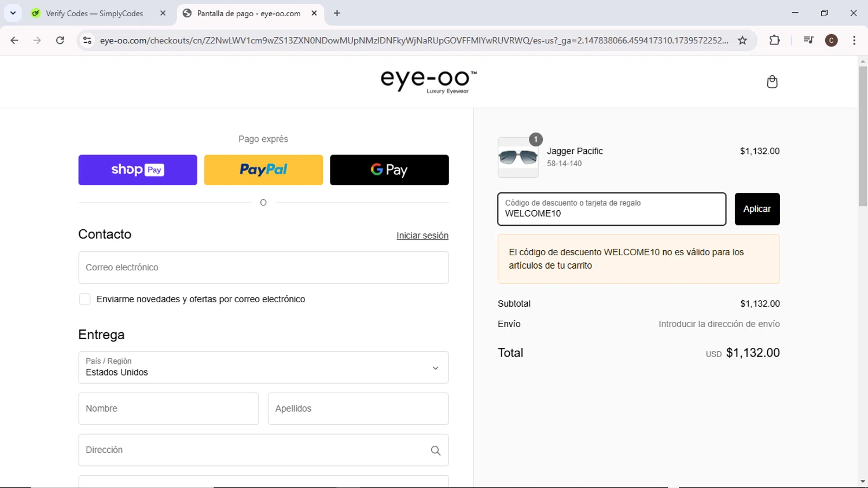Check the Enviarme novedades y ofertas checkbox
The image size is (868, 488).
(x=84, y=299)
